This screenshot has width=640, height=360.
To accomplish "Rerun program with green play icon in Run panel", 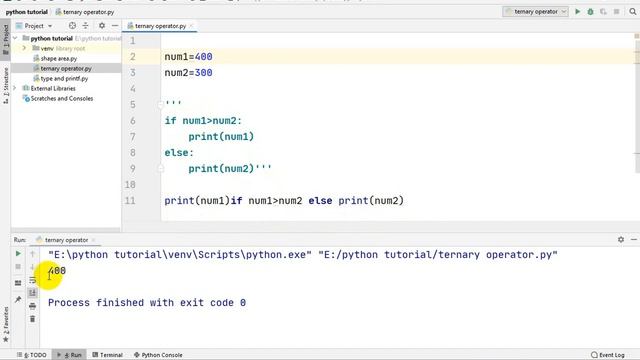I will point(18,254).
